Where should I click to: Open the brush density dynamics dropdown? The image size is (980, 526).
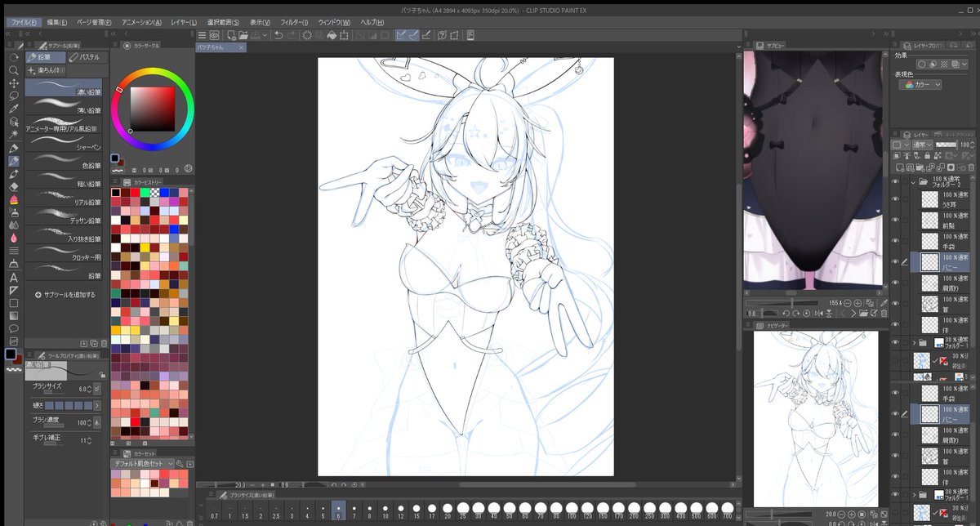(97, 422)
